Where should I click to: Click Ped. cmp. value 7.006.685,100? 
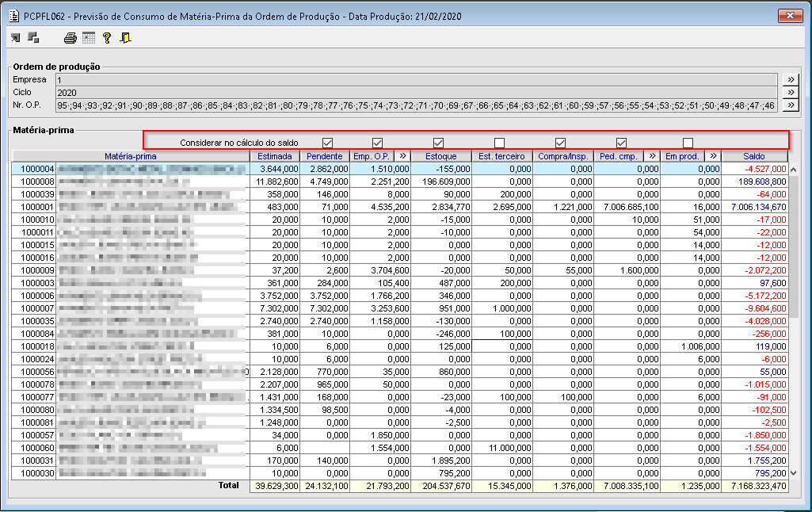tap(631, 207)
